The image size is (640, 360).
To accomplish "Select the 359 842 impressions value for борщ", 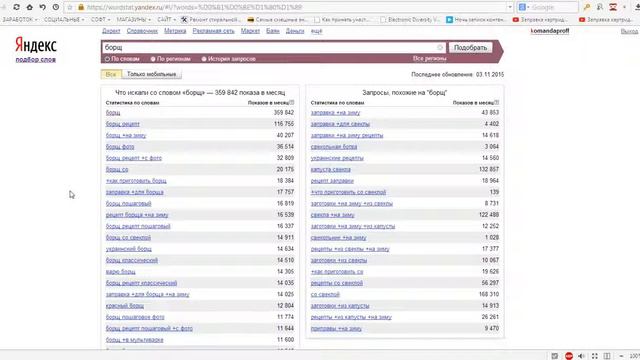I will [x=284, y=112].
